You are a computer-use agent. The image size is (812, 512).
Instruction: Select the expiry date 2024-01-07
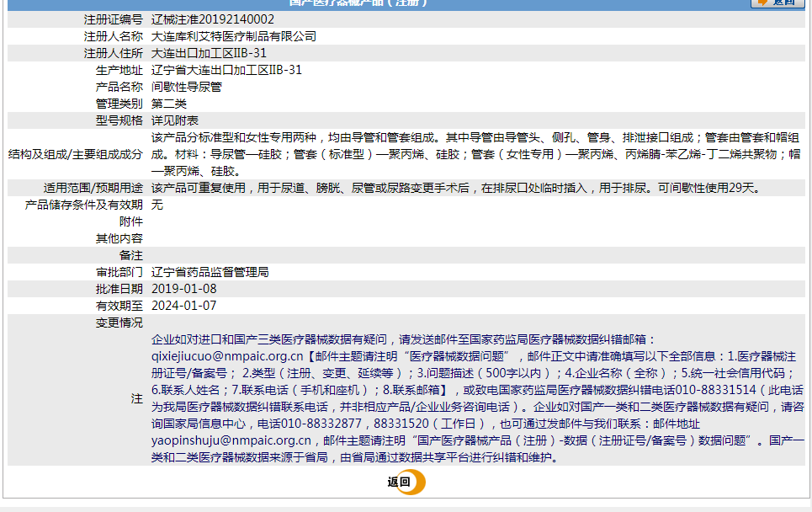(x=183, y=306)
